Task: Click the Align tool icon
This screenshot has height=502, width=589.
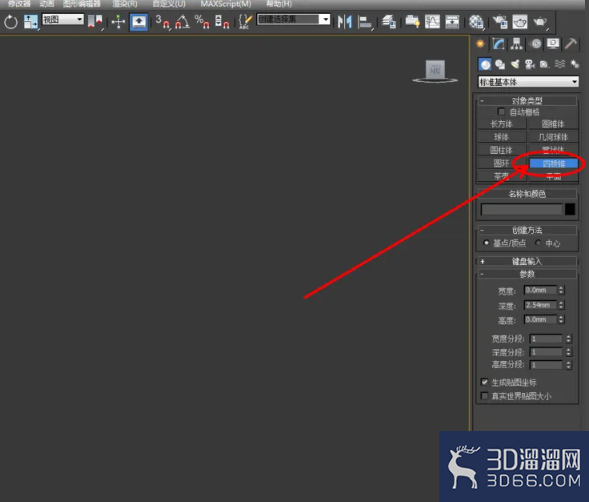Action: click(365, 22)
